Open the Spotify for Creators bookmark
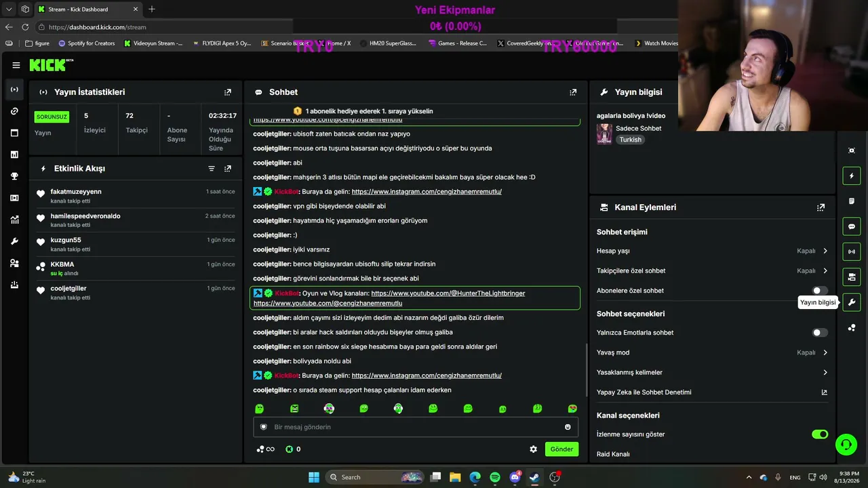This screenshot has width=868, height=488. click(87, 43)
